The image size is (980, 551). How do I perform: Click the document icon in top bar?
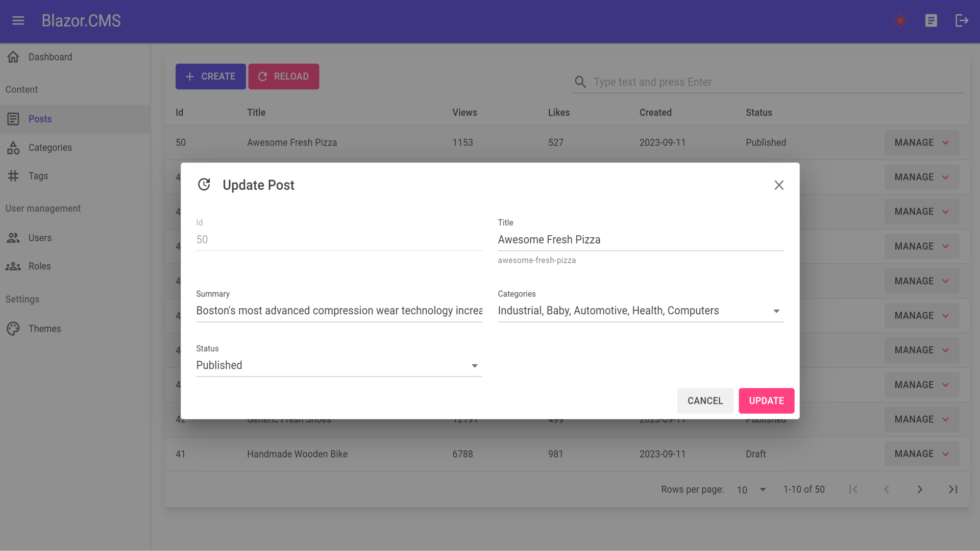coord(931,20)
